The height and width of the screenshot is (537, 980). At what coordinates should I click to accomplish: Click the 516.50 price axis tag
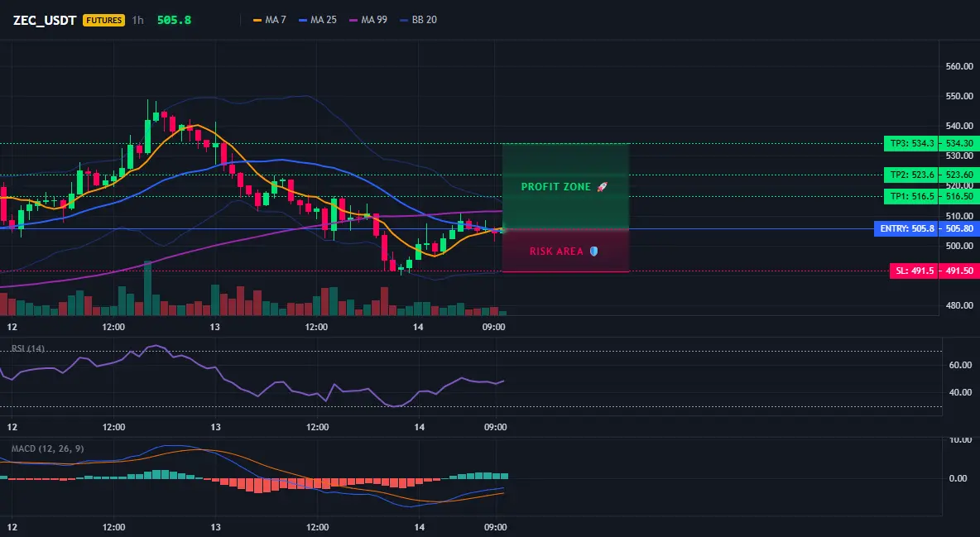[x=959, y=196]
